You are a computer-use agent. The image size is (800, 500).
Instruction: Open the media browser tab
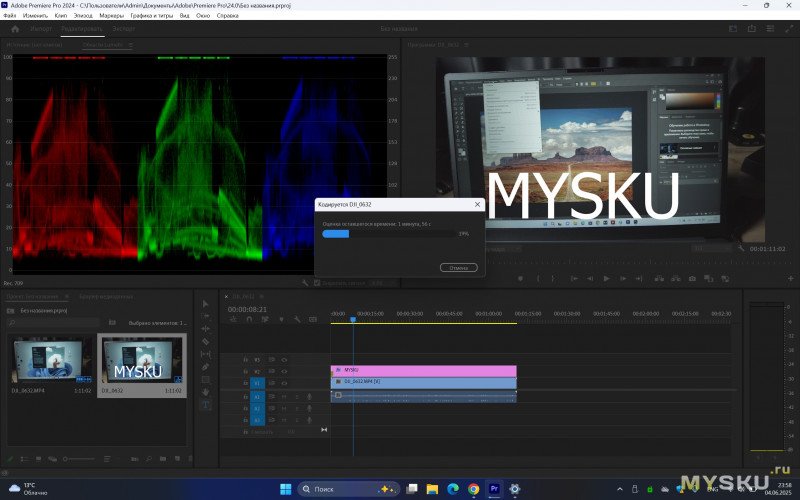(106, 296)
